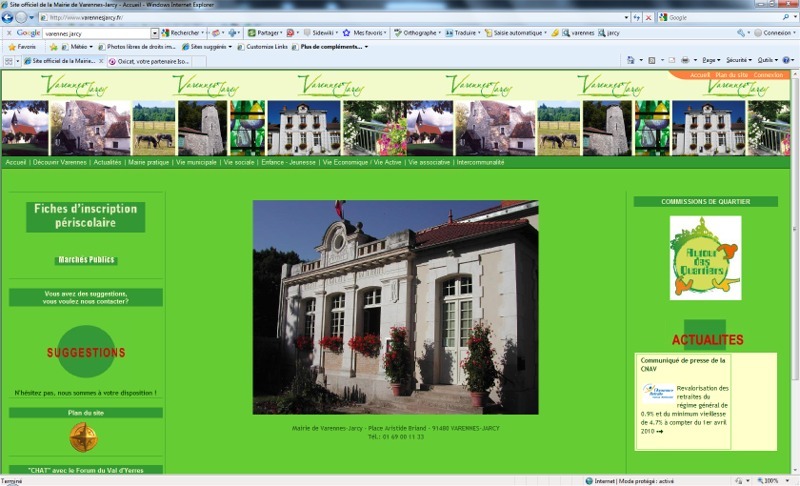Click the Autour des Quartiers logo
800x486 pixels.
pos(705,258)
